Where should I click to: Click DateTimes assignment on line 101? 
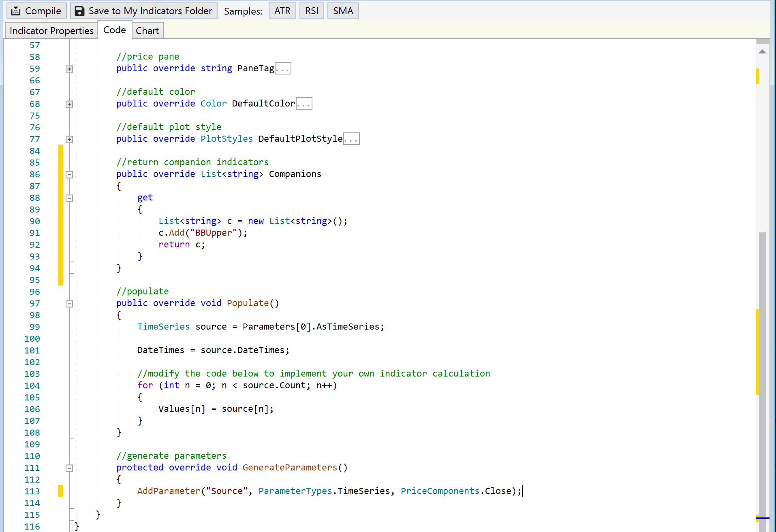coord(213,350)
